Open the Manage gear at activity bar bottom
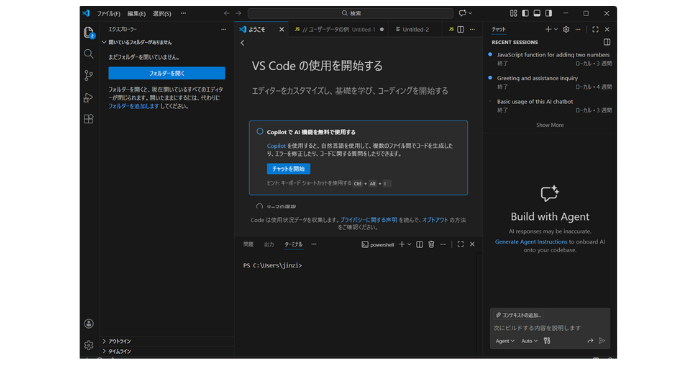The height and width of the screenshot is (365, 698). point(89,345)
